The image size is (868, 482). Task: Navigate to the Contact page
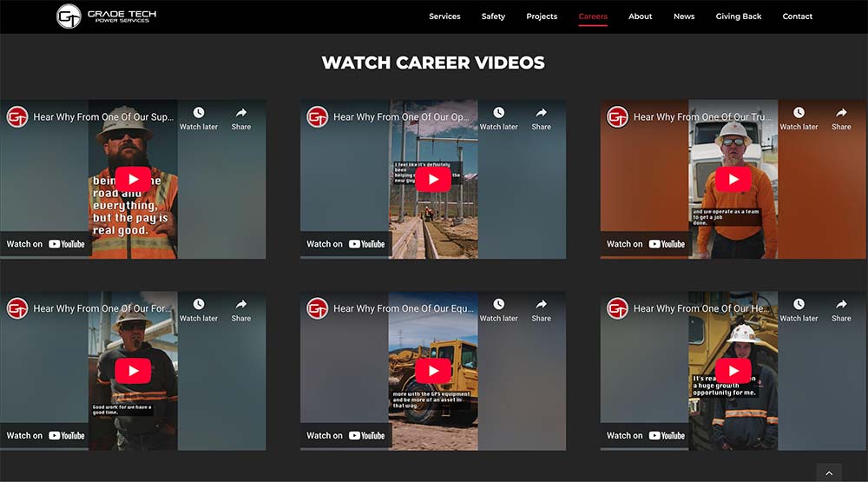point(797,17)
